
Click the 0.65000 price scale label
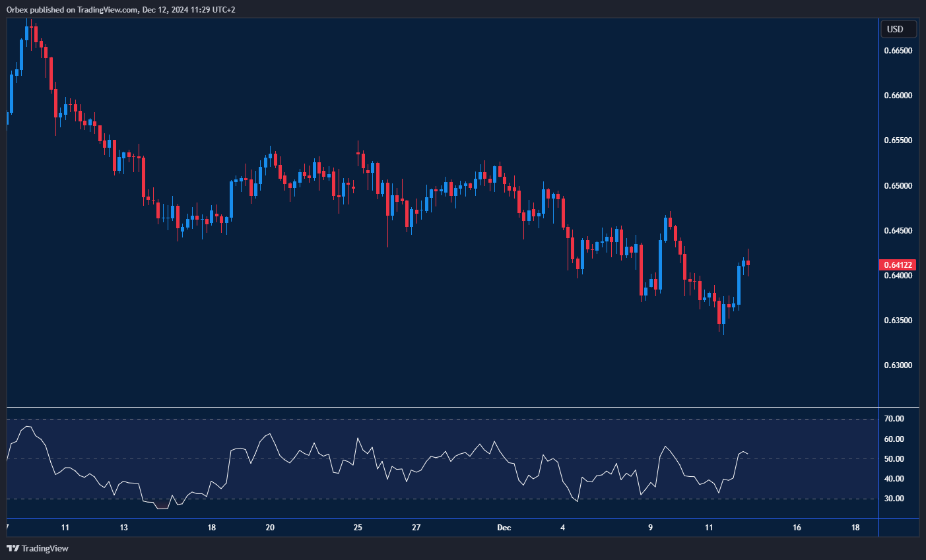898,186
